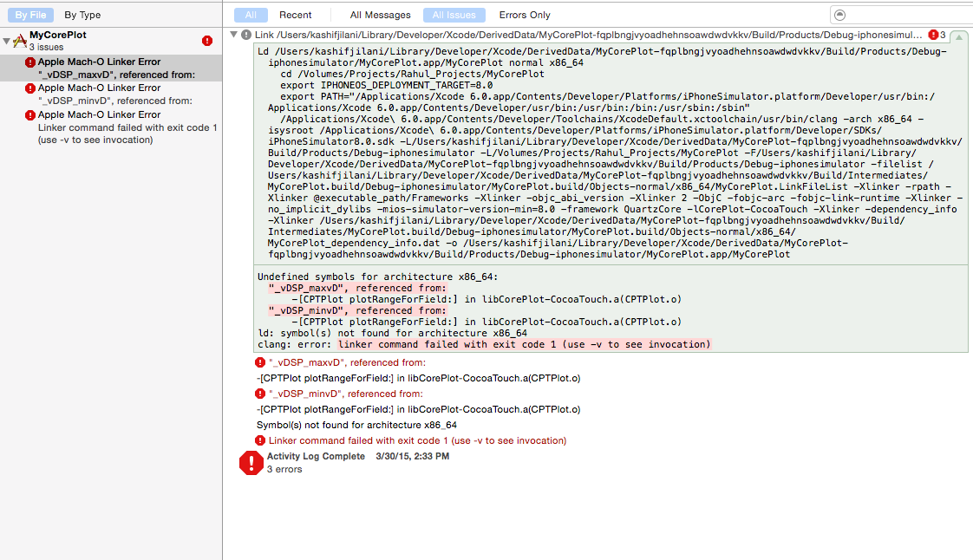
Task: Click red error badge beside MyCorePlot
Action: 207,41
